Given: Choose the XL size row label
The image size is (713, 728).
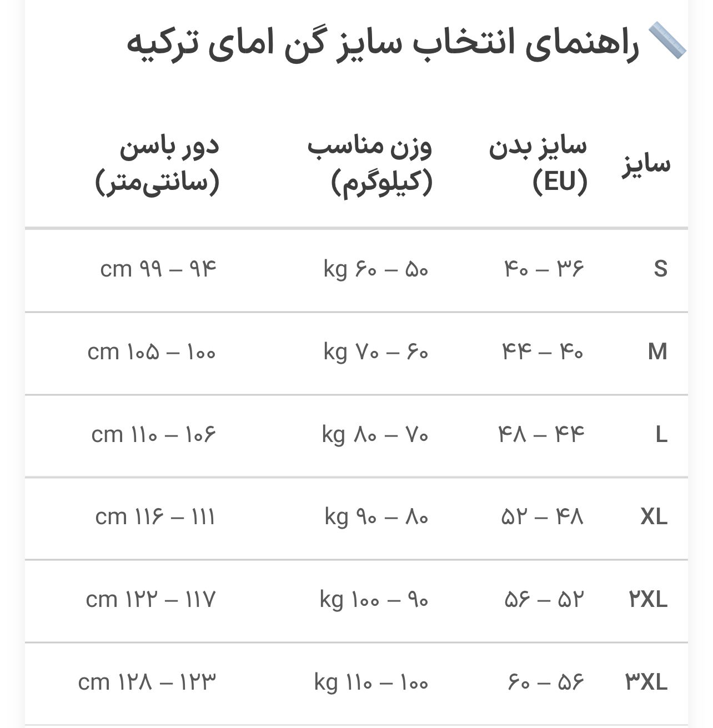Looking at the screenshot, I should tap(654, 518).
